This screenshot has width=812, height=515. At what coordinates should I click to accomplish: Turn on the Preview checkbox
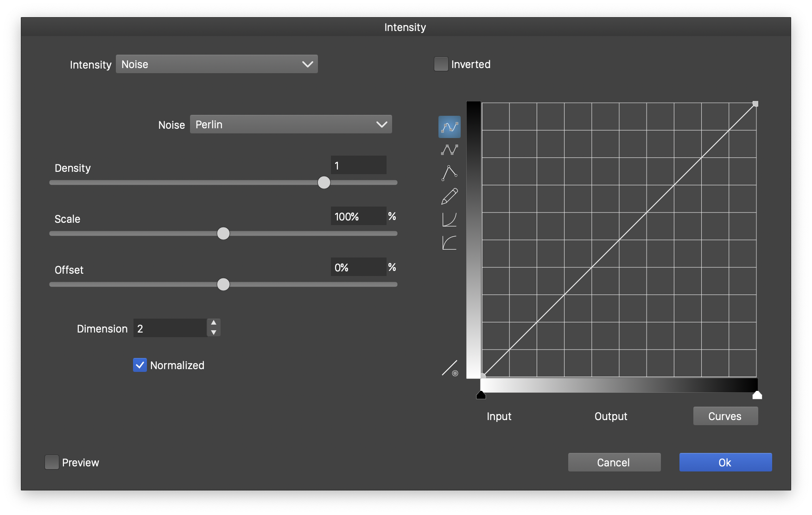52,462
